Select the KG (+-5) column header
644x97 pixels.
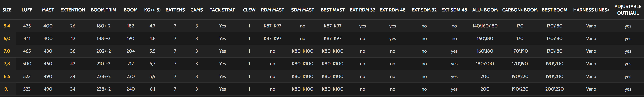[x=152, y=10]
